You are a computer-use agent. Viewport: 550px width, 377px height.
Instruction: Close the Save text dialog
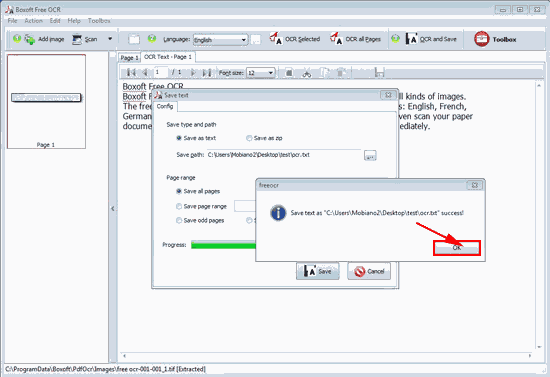(388, 95)
